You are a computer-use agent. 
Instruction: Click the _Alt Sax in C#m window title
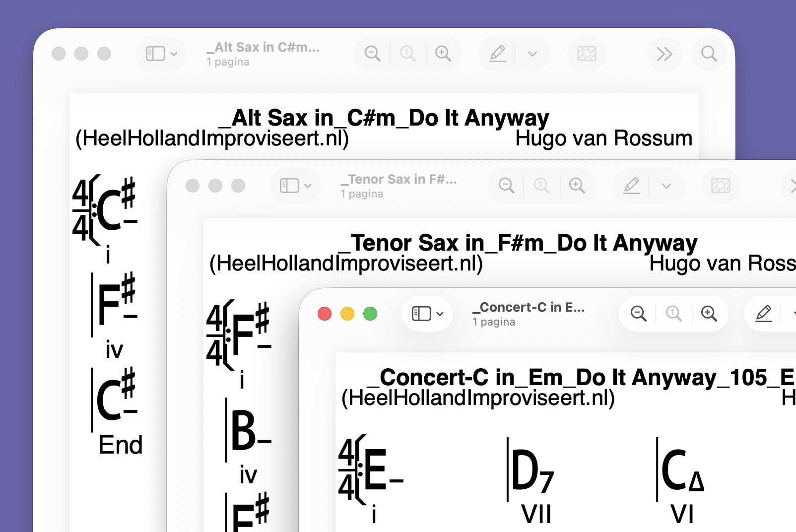(264, 47)
